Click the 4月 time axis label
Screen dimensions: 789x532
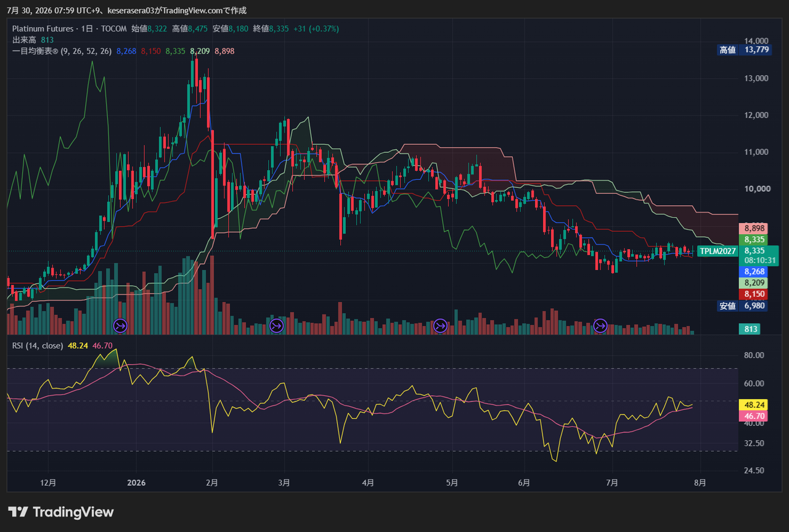tap(368, 483)
